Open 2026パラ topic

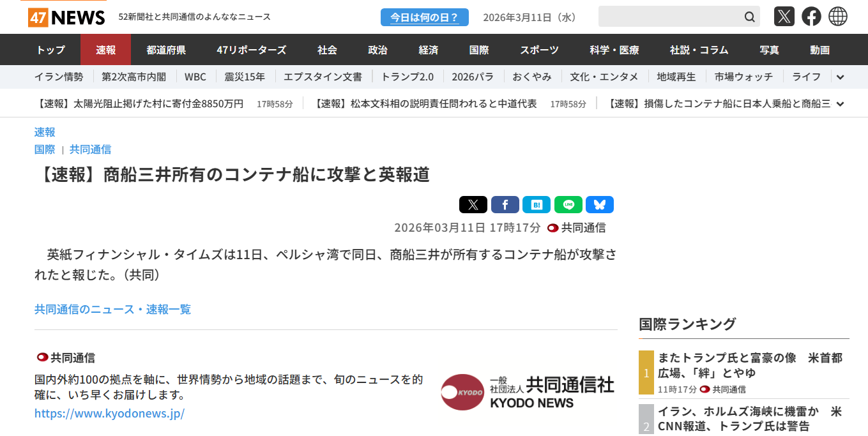(x=473, y=77)
